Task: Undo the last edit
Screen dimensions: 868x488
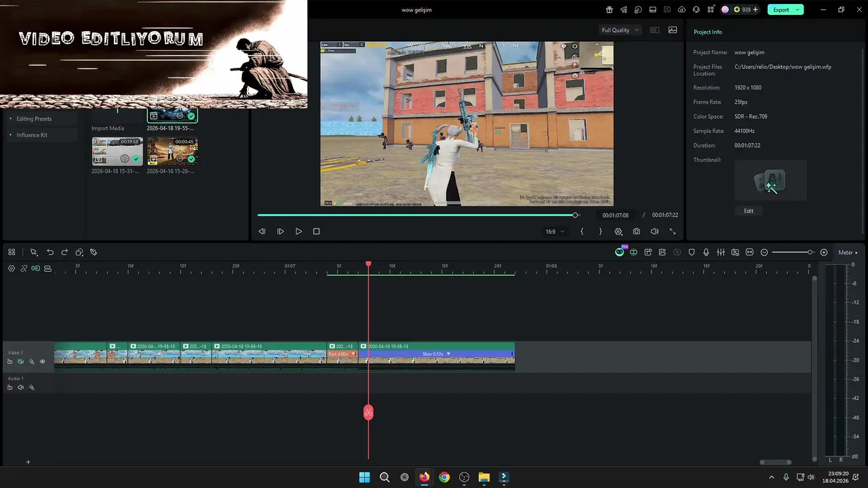Action: pos(50,252)
